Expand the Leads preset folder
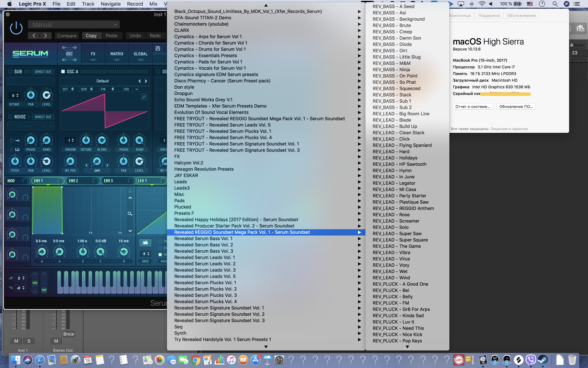This screenshot has height=368, width=588. 266,182
